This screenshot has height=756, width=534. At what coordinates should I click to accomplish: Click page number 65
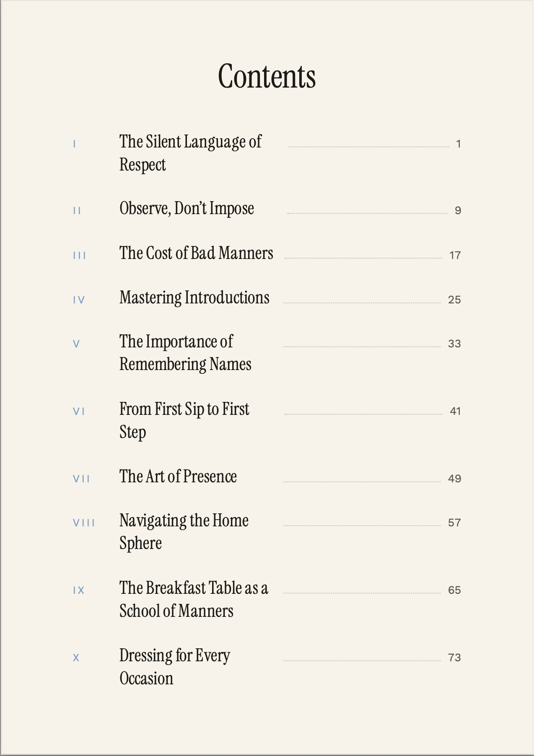[x=454, y=590]
